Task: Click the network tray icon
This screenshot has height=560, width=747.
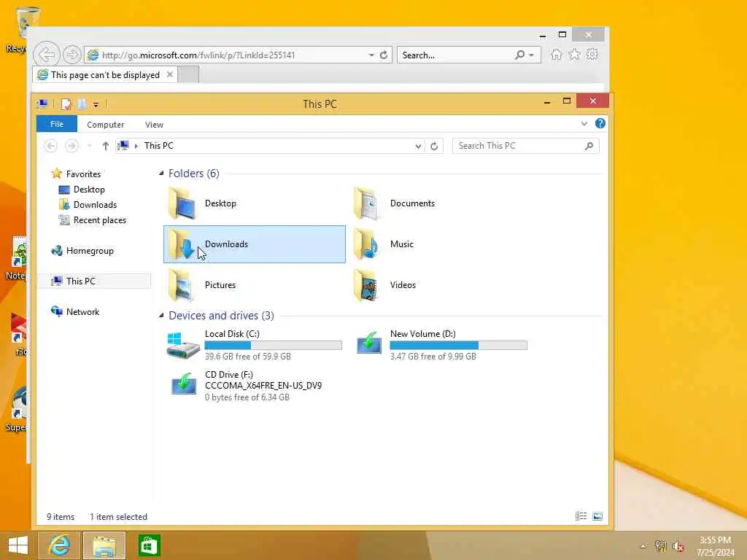Action: point(660,546)
